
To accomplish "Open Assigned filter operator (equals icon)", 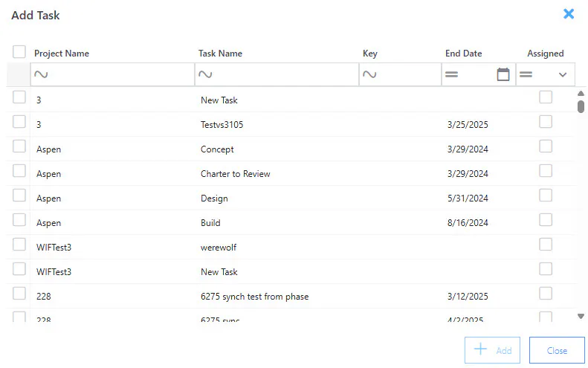I will [x=526, y=74].
